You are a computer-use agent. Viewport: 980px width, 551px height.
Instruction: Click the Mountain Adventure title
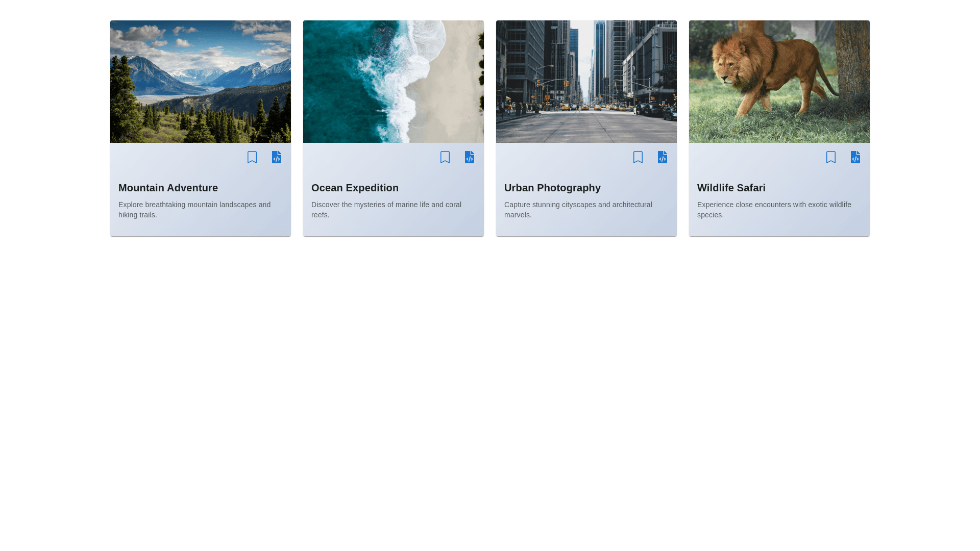[168, 188]
